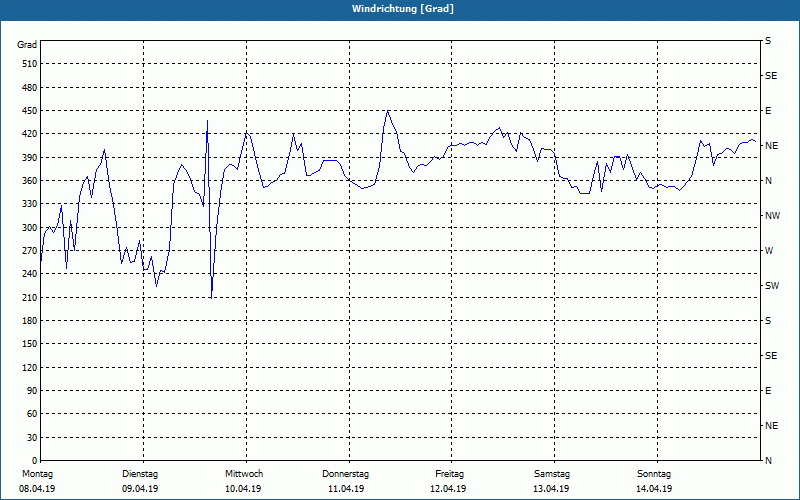800x500 pixels.
Task: Select the 240 axis value
Action: 30,274
